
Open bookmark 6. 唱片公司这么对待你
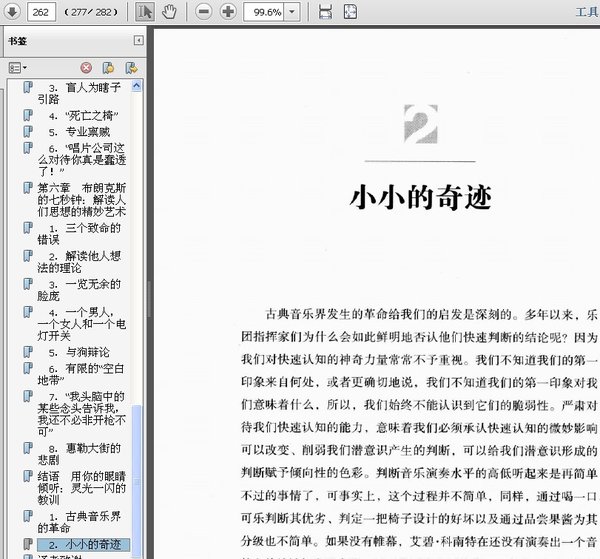(x=82, y=159)
